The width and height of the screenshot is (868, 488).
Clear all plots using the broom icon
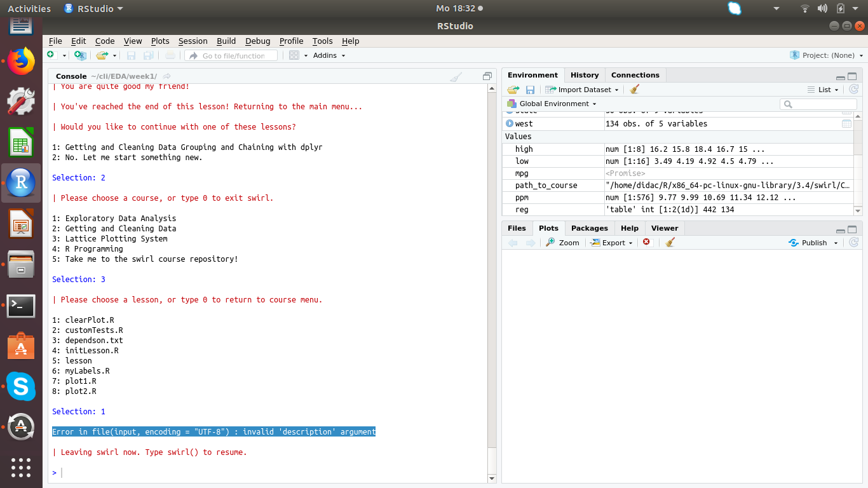(x=669, y=242)
